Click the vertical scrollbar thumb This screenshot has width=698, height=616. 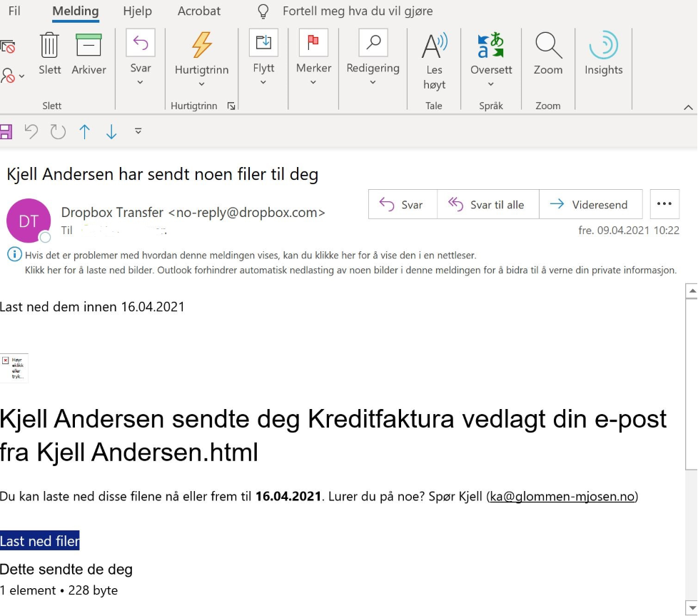pyautogui.click(x=692, y=384)
